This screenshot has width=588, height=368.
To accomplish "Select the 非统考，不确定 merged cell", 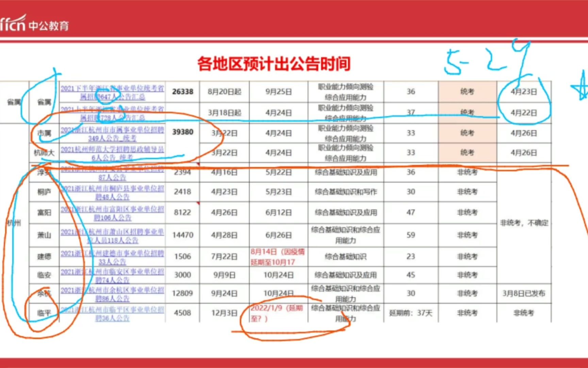I will click(x=524, y=223).
